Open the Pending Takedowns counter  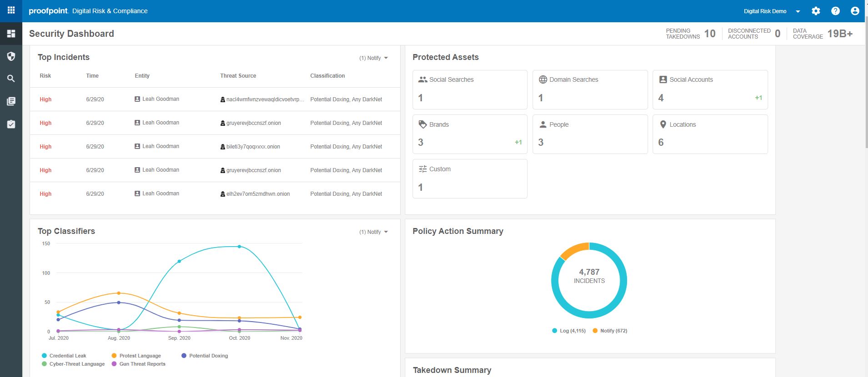(x=691, y=34)
